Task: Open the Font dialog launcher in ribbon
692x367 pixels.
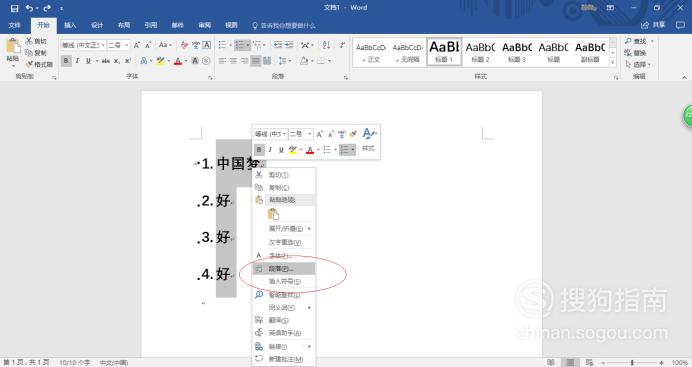Action: pyautogui.click(x=211, y=78)
